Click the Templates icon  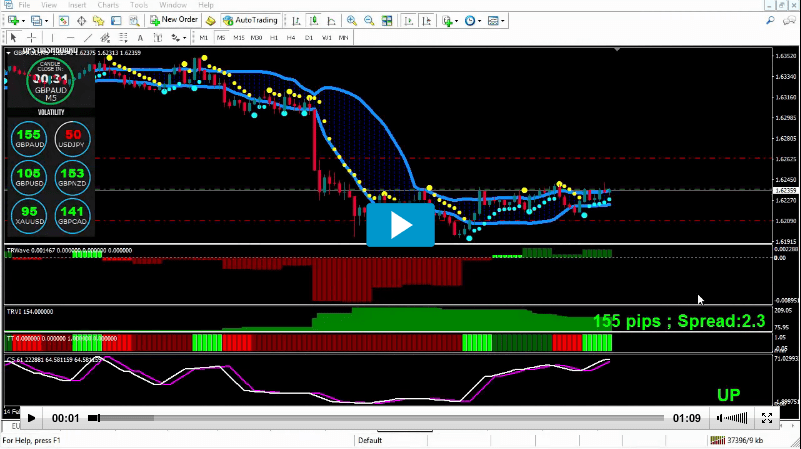492,20
